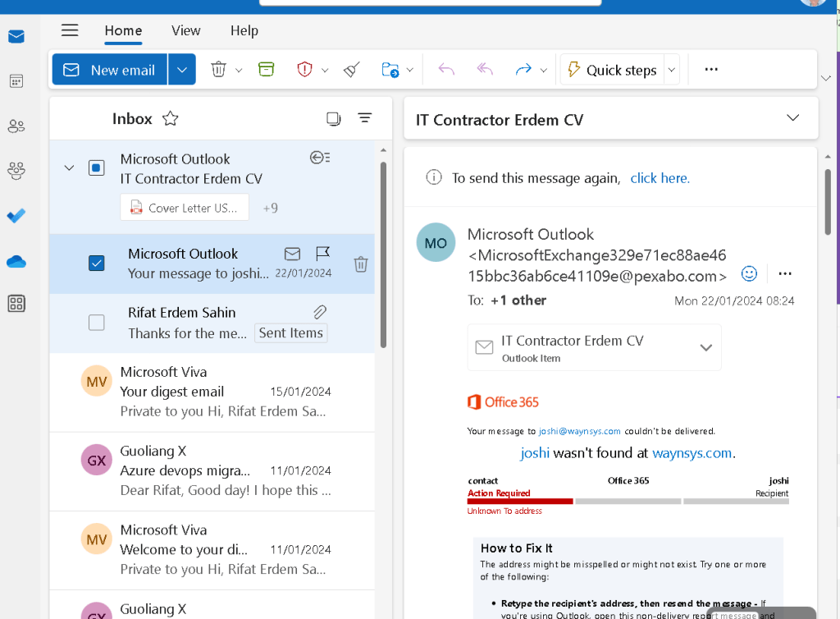The width and height of the screenshot is (840, 619).
Task: Click the '+1 other' recipients text
Action: pos(518,300)
